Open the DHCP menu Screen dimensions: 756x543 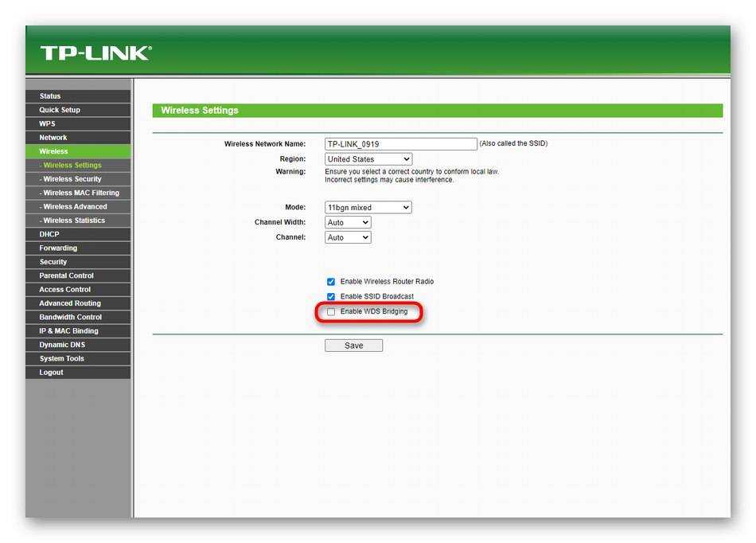pyautogui.click(x=78, y=234)
